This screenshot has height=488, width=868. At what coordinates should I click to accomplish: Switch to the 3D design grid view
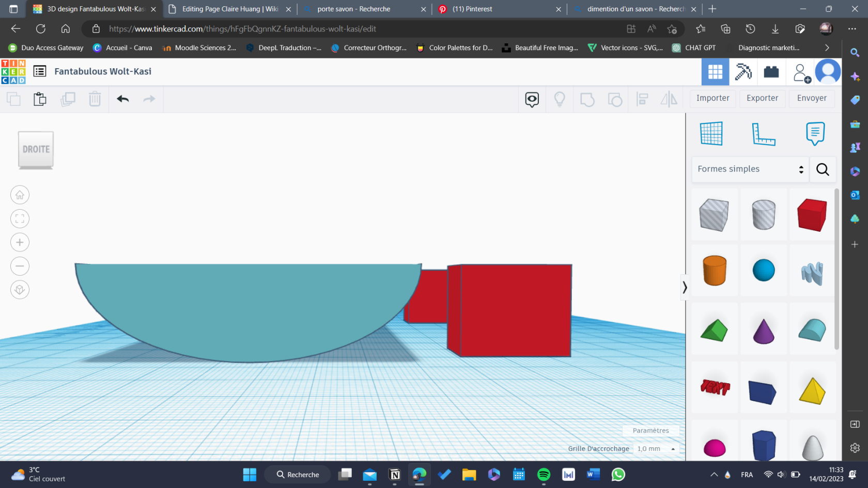pos(715,72)
